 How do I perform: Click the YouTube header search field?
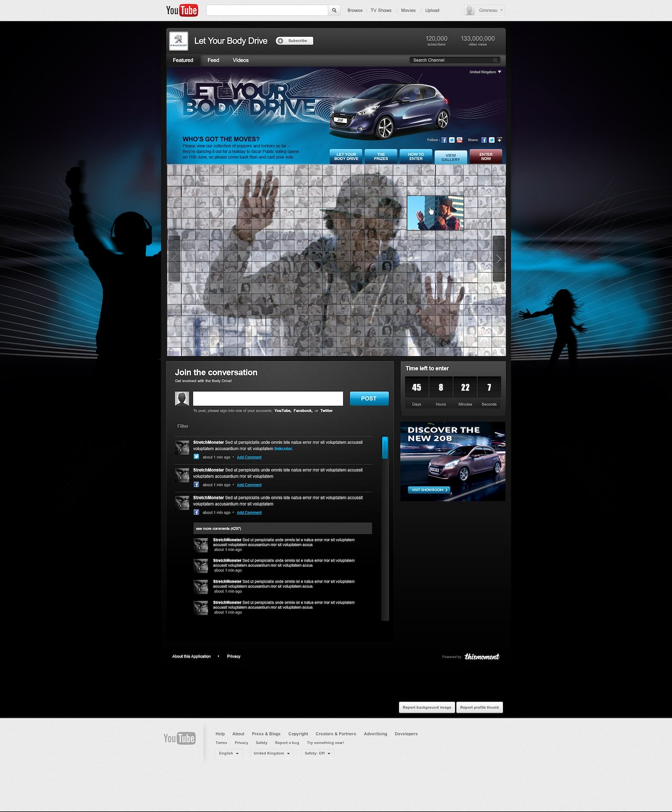267,11
